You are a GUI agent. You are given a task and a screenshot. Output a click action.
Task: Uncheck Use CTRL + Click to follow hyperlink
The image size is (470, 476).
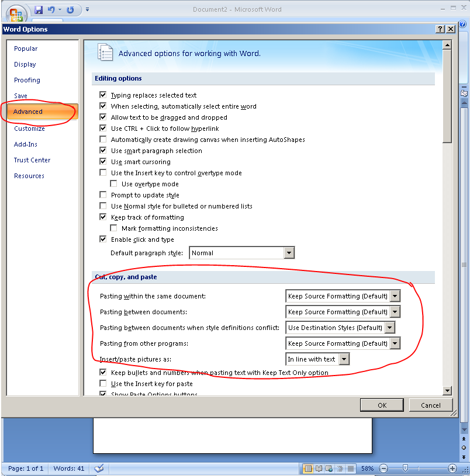point(103,128)
